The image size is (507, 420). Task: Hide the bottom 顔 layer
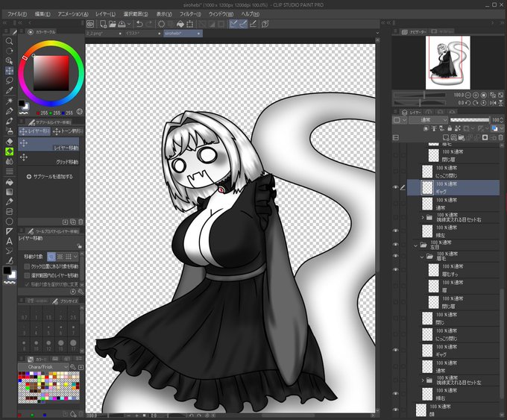(x=395, y=410)
